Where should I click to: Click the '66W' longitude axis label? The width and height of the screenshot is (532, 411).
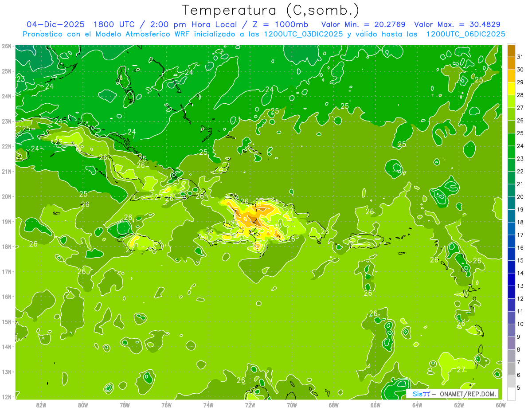point(375,405)
